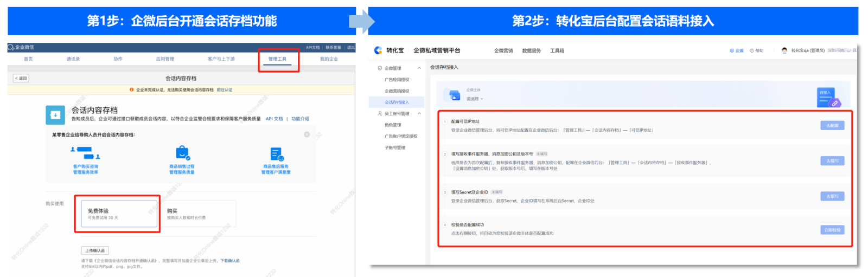Choose the 购买 purchase option

click(198, 214)
